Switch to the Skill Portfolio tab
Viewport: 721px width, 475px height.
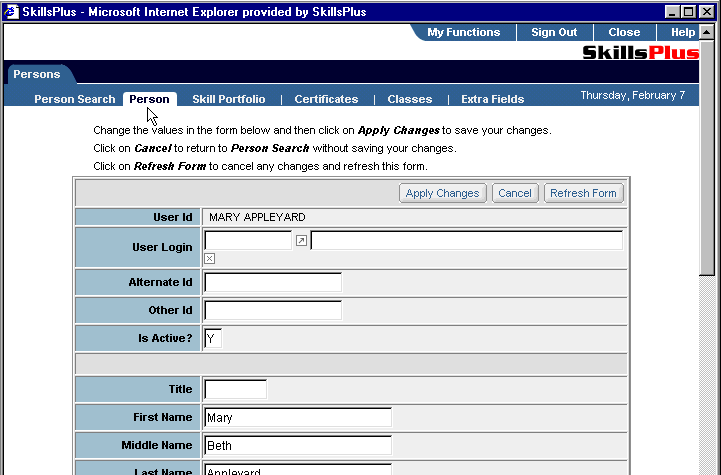coord(229,99)
